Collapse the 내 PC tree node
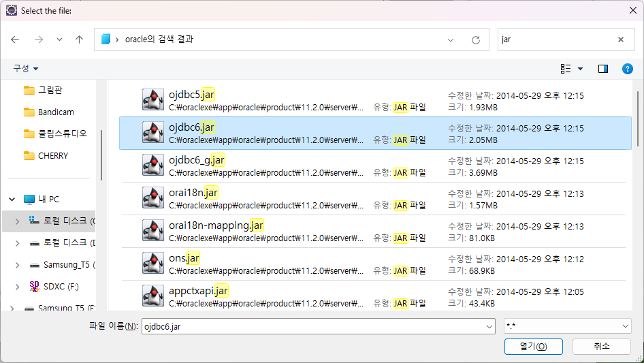This screenshot has width=644, height=363. point(12,200)
